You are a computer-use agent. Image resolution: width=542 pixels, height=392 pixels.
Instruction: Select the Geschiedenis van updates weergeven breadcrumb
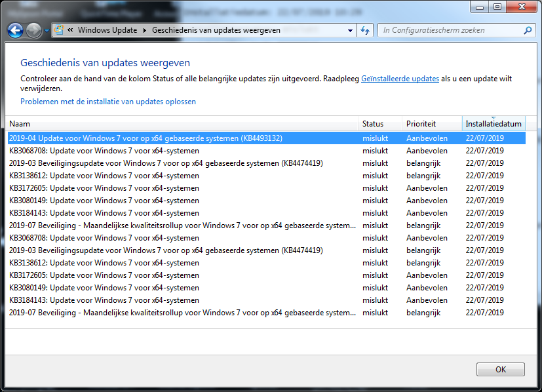tap(216, 30)
